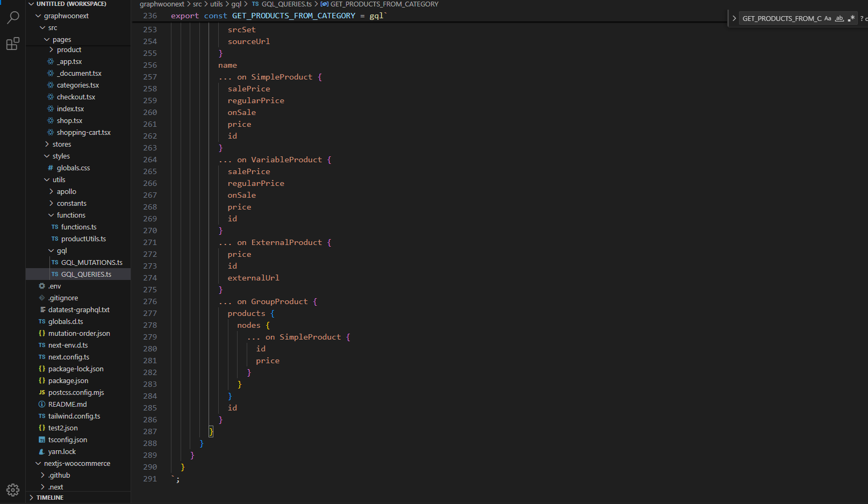
Task: Click the tsconfig.json file icon
Action: coord(42,440)
